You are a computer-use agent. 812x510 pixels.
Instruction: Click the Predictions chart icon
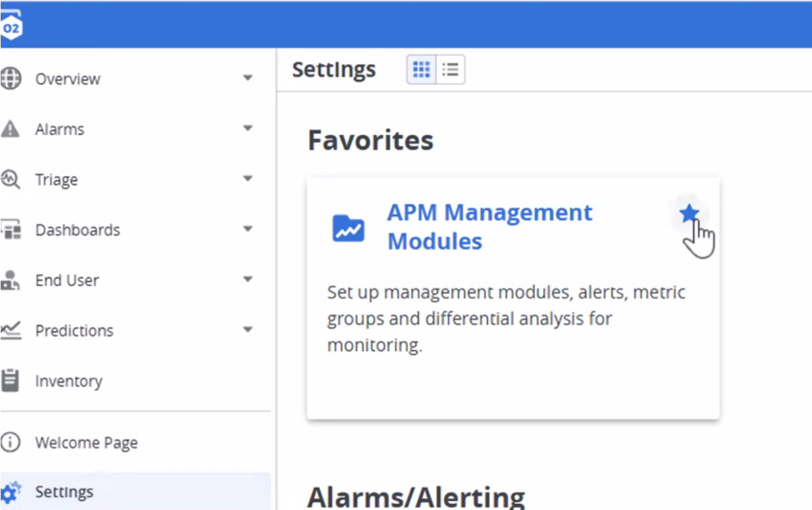tap(10, 330)
